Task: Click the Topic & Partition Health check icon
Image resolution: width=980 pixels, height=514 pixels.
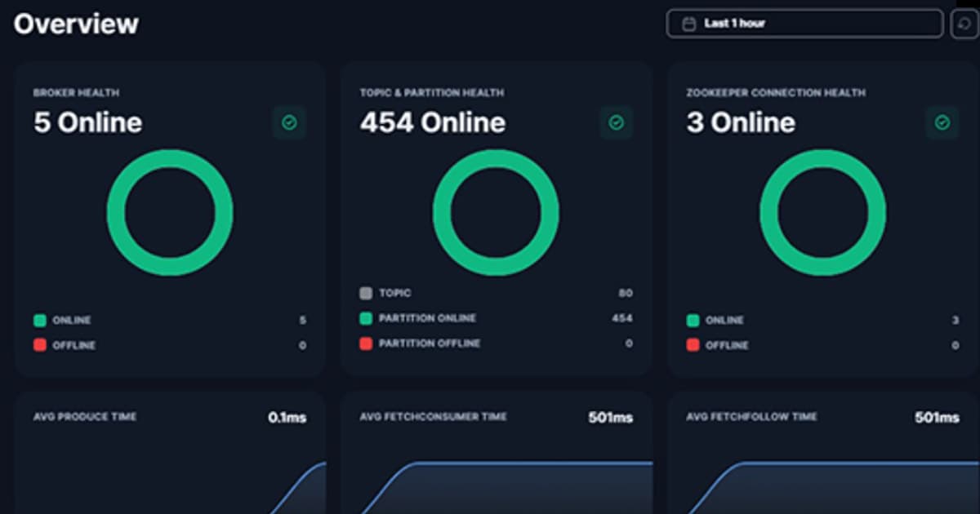Action: click(x=617, y=123)
